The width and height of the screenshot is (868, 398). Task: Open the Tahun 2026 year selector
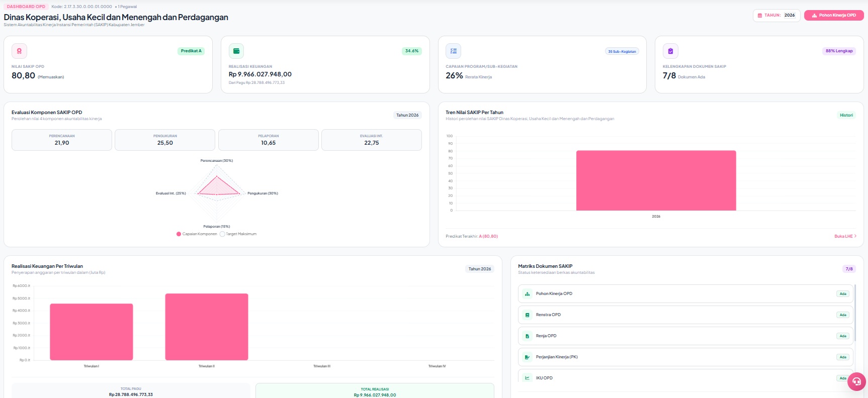click(x=776, y=16)
